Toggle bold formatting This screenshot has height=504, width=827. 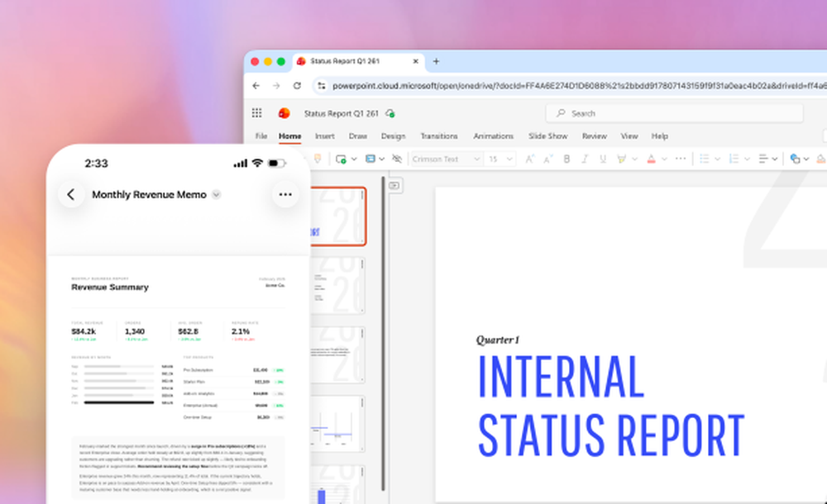point(566,159)
